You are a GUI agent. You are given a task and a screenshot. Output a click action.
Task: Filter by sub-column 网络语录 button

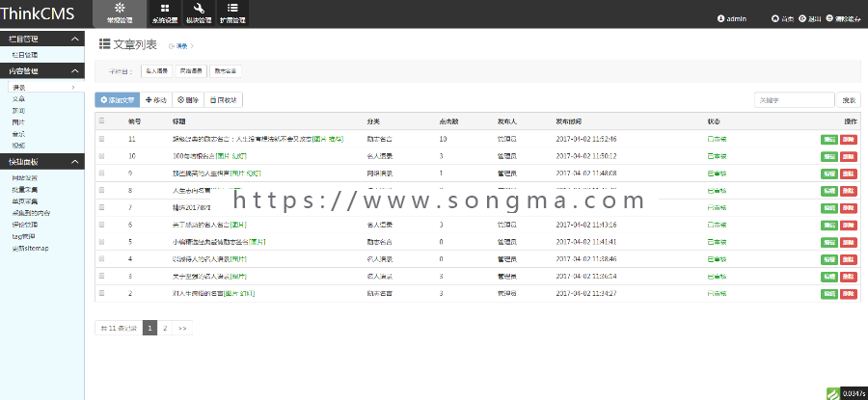click(192, 70)
